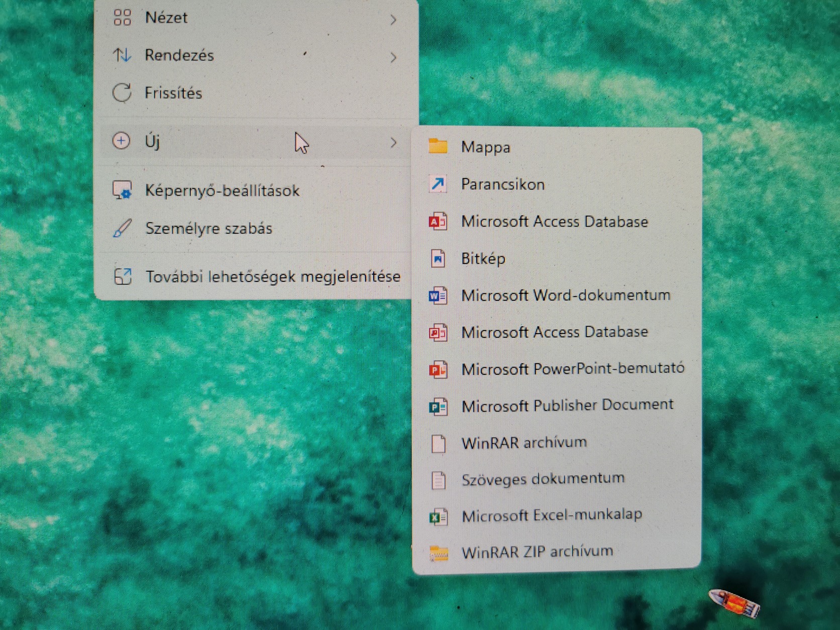
Task: Click the refresh icon beside Frissítés
Action: tap(122, 92)
